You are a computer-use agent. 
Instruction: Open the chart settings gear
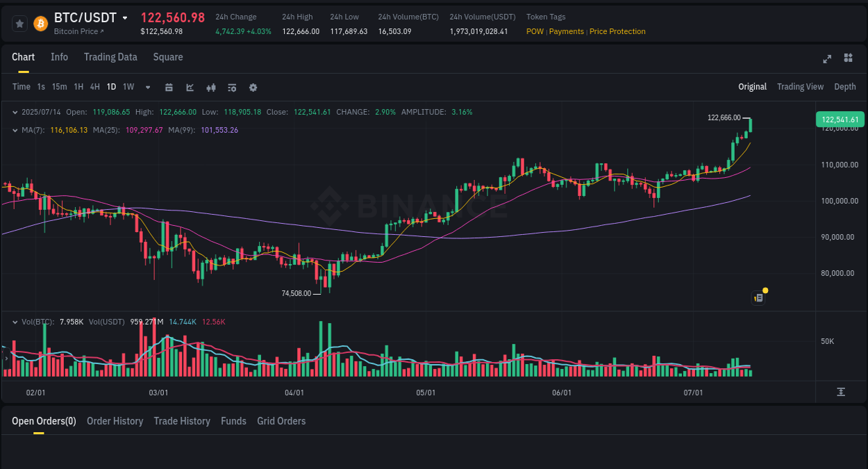[252, 88]
